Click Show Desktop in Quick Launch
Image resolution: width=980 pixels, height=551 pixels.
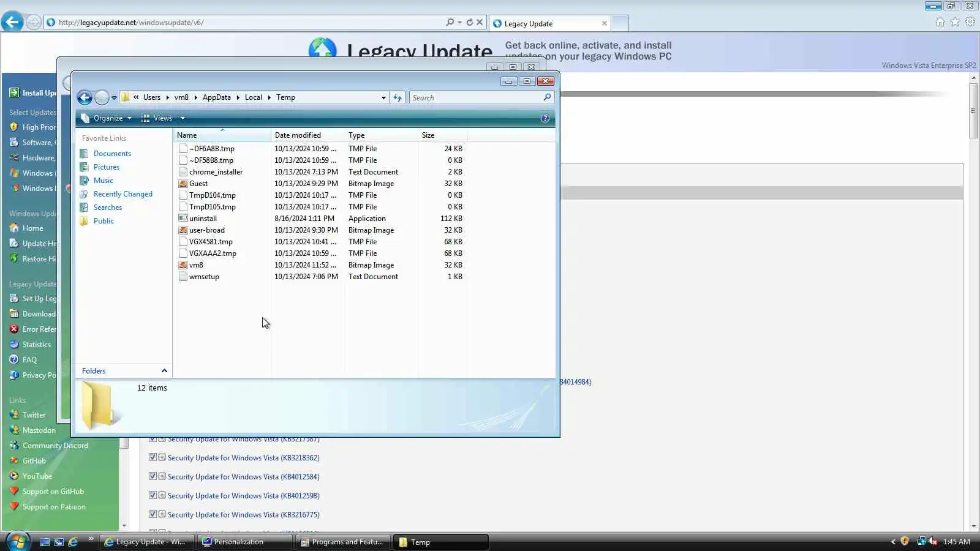pyautogui.click(x=44, y=542)
